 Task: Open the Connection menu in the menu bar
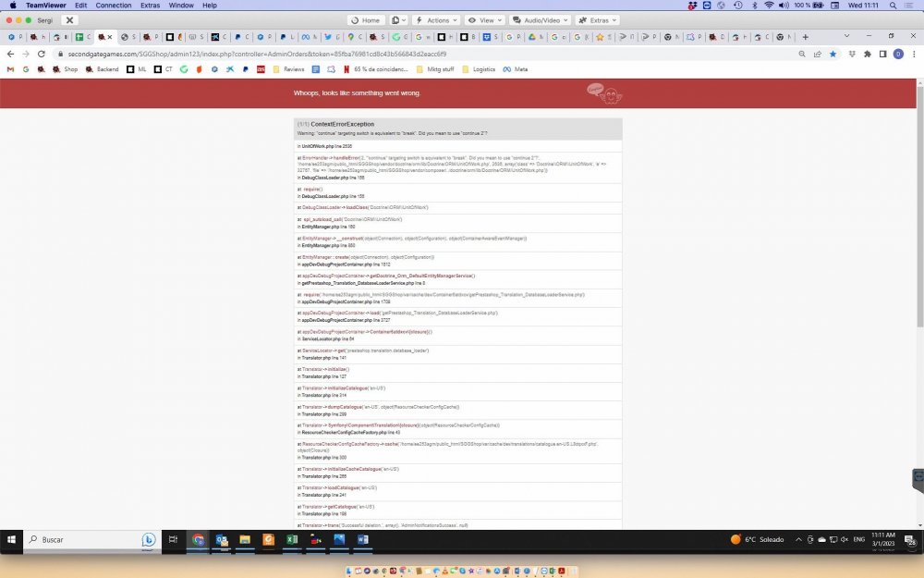coord(113,5)
